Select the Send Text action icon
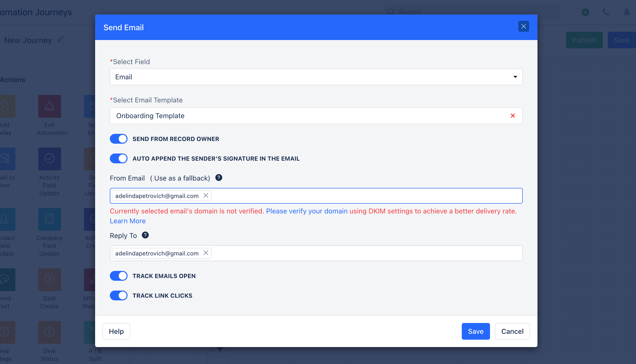 [8, 280]
